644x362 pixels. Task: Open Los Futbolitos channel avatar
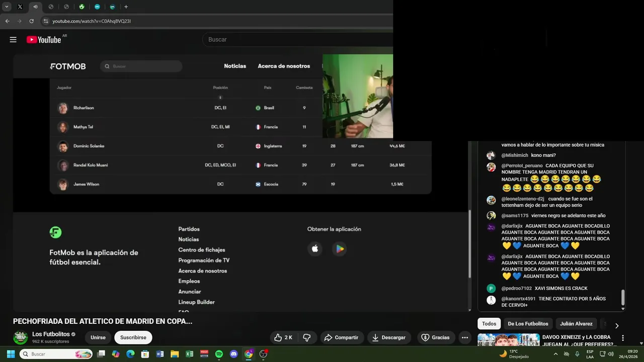20,337
